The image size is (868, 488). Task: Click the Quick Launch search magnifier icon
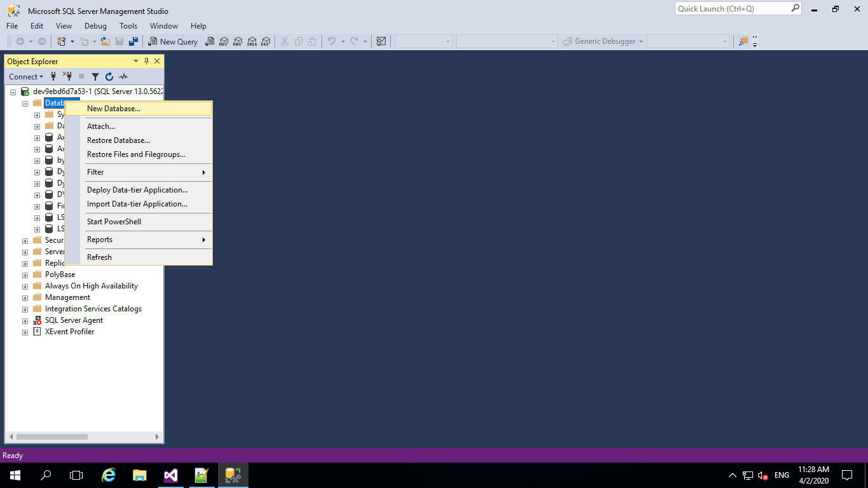point(795,8)
